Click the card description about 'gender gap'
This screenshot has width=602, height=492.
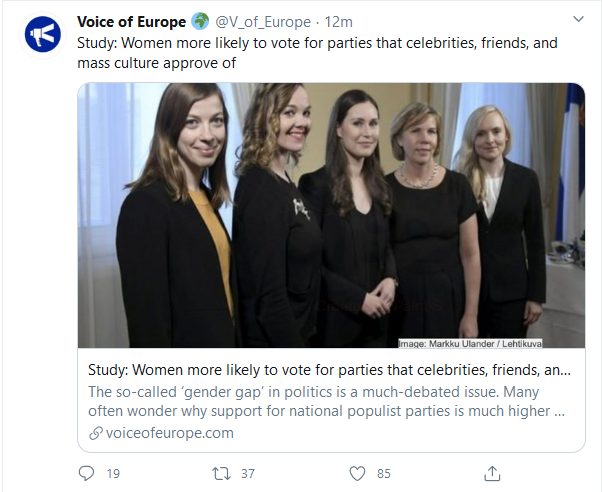330,401
